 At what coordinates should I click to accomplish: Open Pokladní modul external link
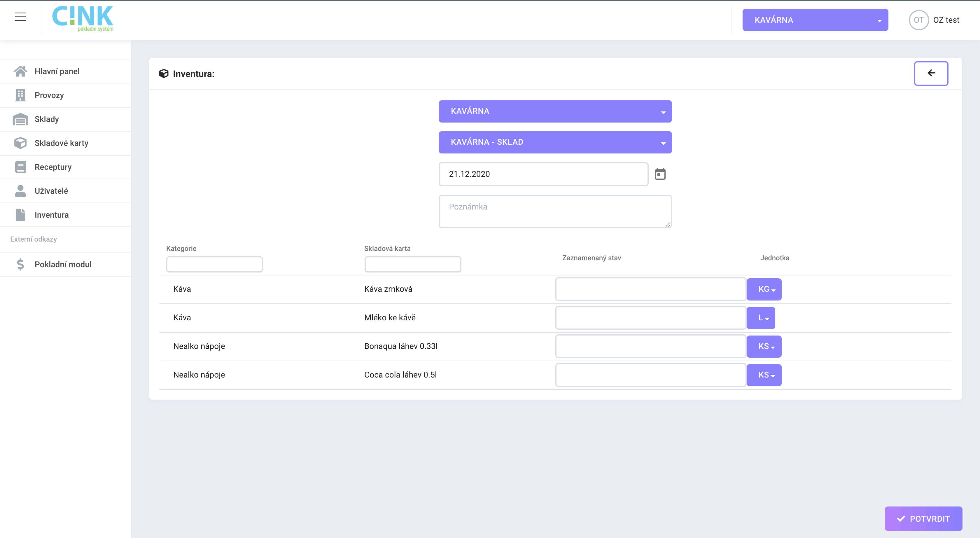point(65,264)
